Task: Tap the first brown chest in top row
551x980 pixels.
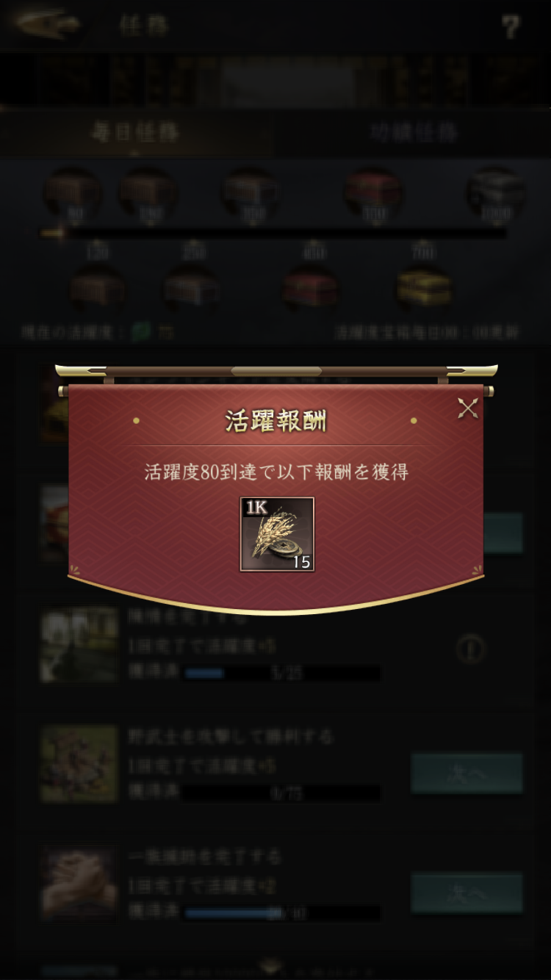Action: click(x=73, y=194)
